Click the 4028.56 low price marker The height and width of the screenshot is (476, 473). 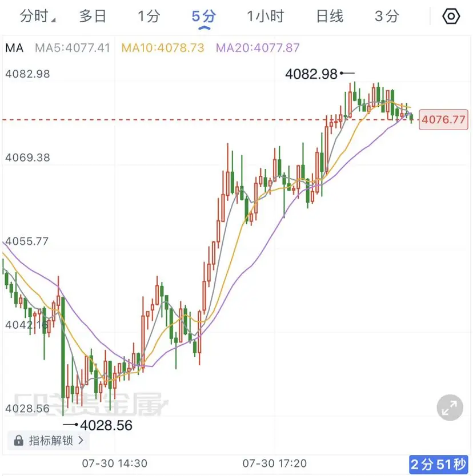(106, 425)
